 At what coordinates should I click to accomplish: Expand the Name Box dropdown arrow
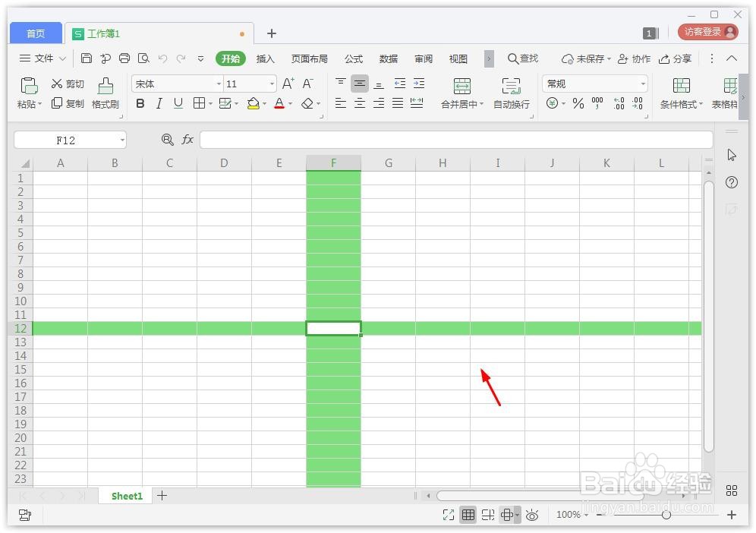[x=122, y=140]
